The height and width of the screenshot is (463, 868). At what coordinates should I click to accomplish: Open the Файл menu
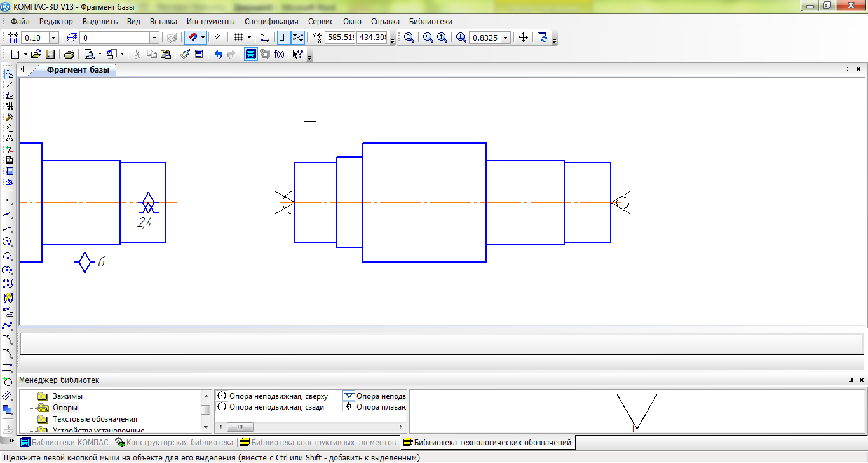pos(20,21)
